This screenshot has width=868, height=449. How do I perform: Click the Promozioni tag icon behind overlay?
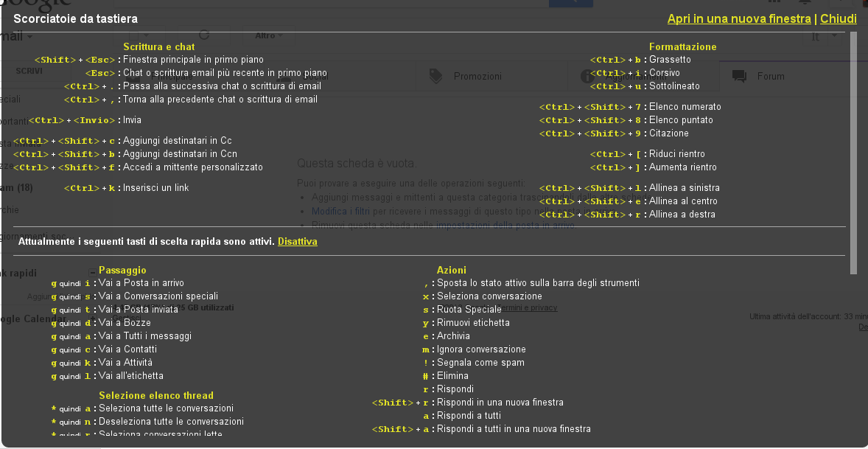[x=435, y=76]
